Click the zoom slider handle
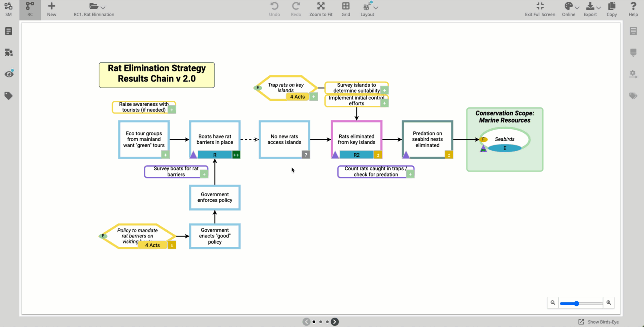Image resolution: width=644 pixels, height=327 pixels. (576, 303)
